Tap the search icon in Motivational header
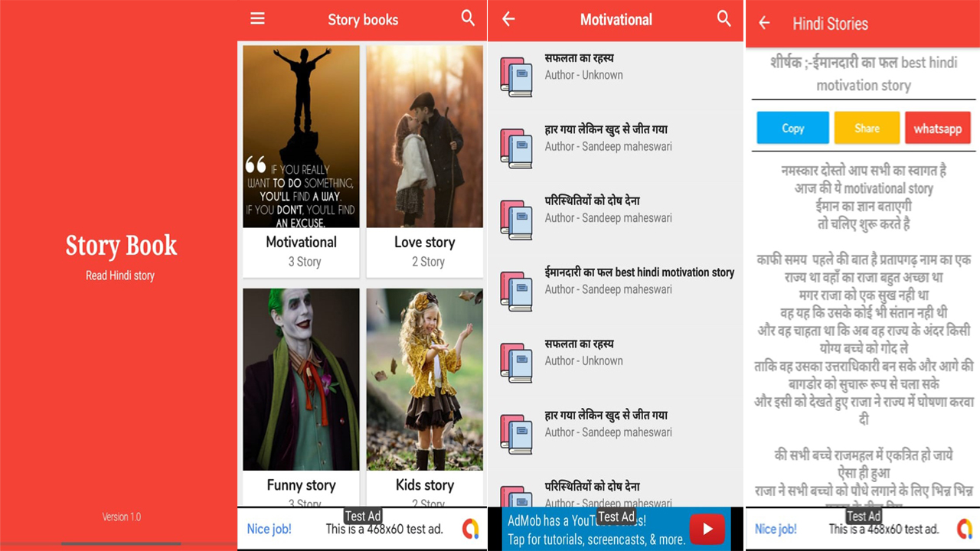The width and height of the screenshot is (980, 551). click(x=724, y=19)
